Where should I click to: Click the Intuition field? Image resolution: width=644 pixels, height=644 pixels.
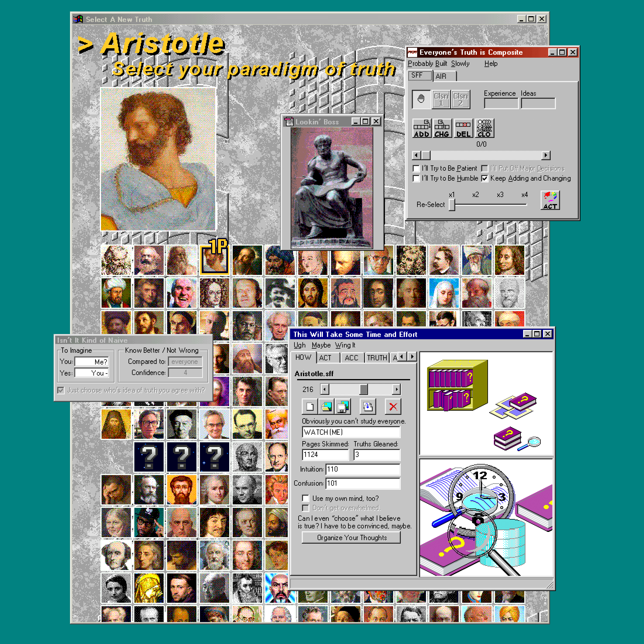click(x=363, y=469)
